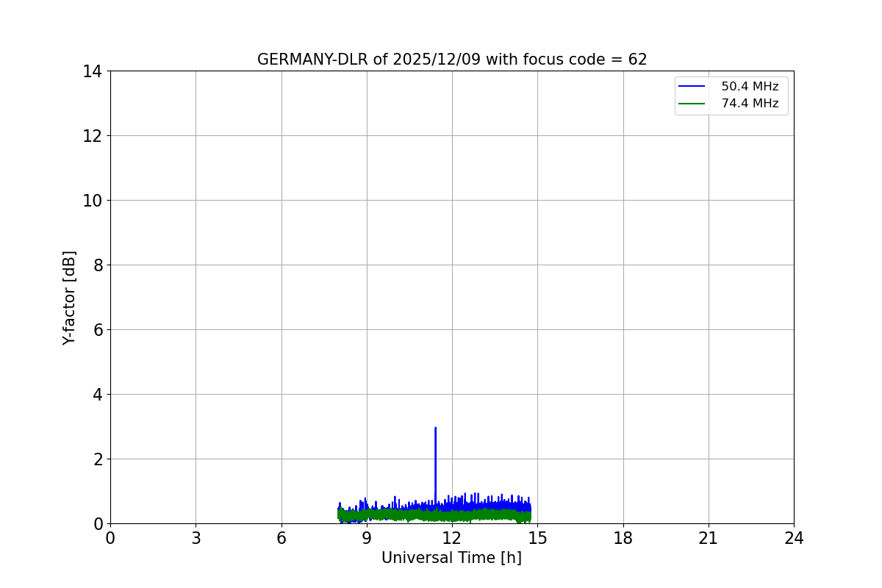Viewport: 882px width, 588px height.
Task: Select the 74.4 MHz legend label
Action: [750, 104]
